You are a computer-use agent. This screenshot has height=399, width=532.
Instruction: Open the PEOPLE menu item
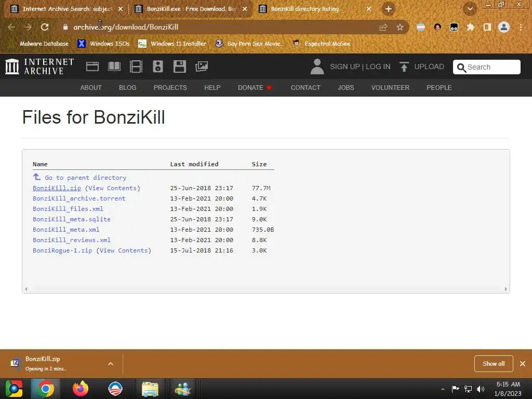(x=439, y=87)
